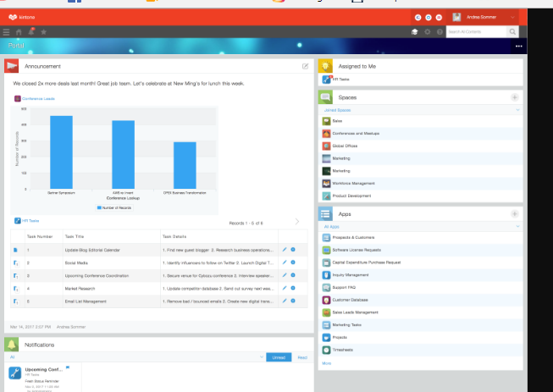
Task: Click the More link under Apps
Action: pos(327,363)
